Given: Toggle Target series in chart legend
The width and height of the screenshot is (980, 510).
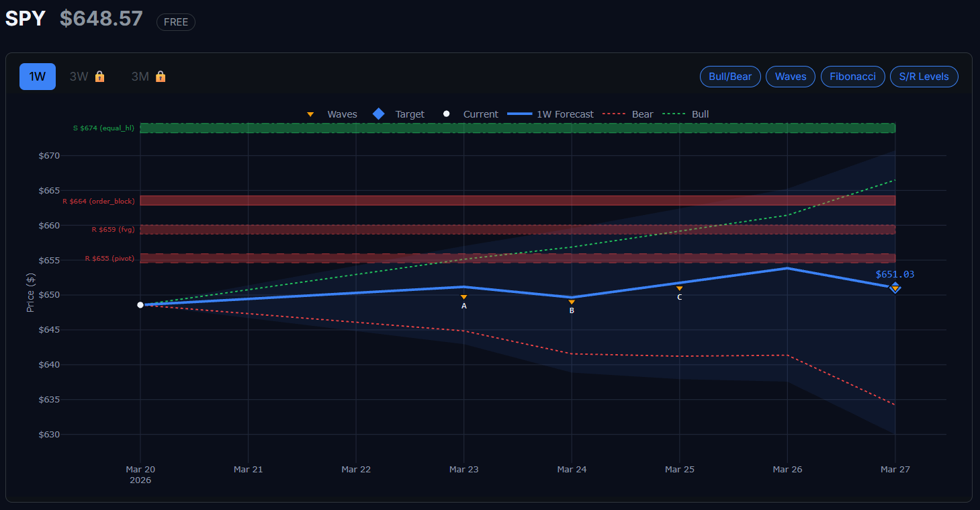Looking at the screenshot, I should coord(399,114).
